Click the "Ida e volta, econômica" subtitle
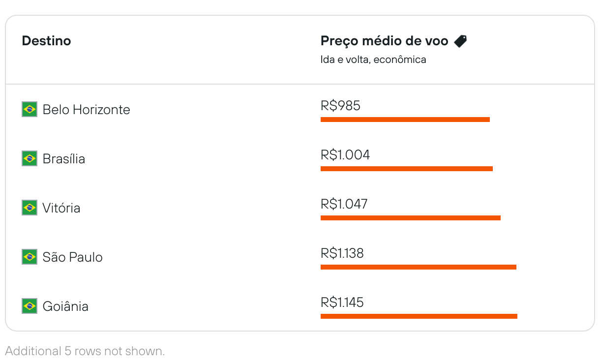This screenshot has height=364, width=600. coord(373,60)
